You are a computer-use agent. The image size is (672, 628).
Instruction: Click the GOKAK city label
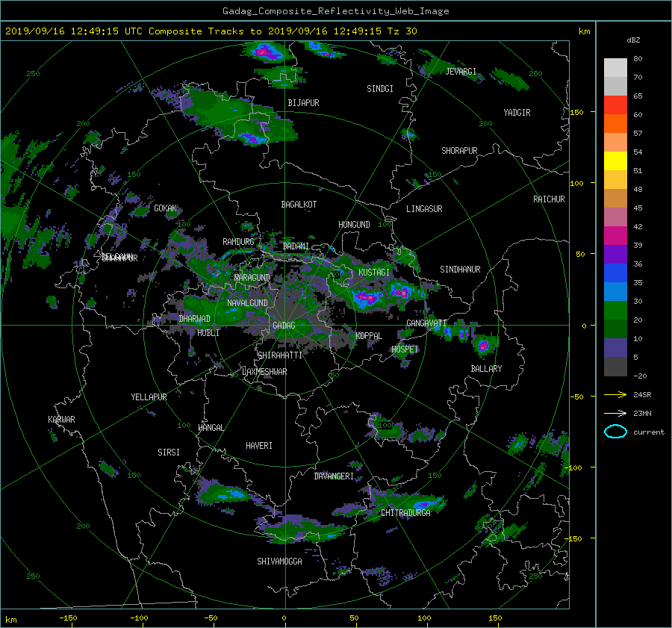166,208
